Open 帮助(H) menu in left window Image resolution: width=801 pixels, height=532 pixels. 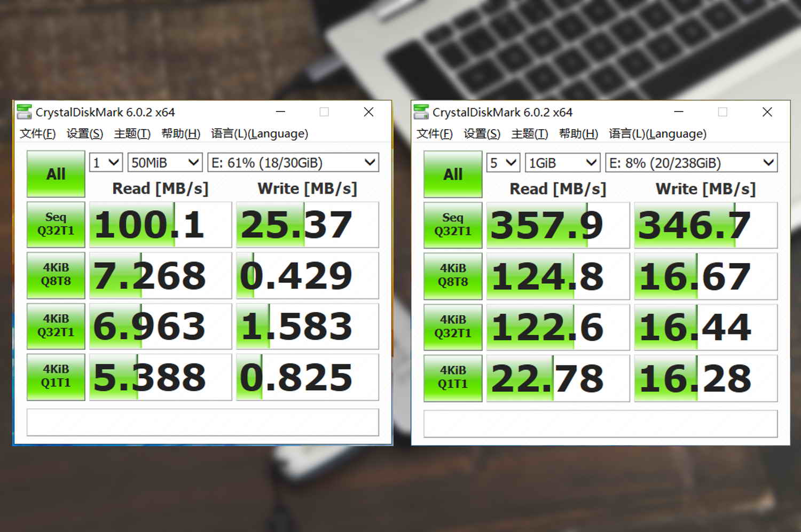pos(181,133)
